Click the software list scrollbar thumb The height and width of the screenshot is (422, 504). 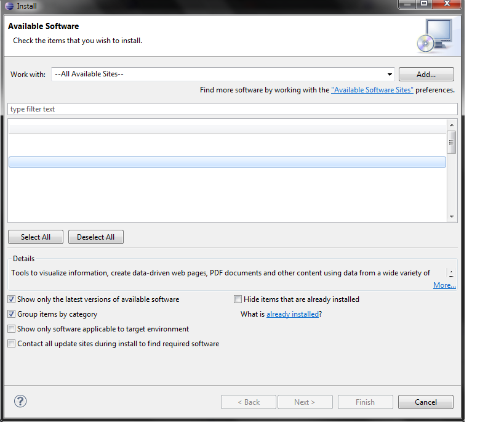(452, 142)
